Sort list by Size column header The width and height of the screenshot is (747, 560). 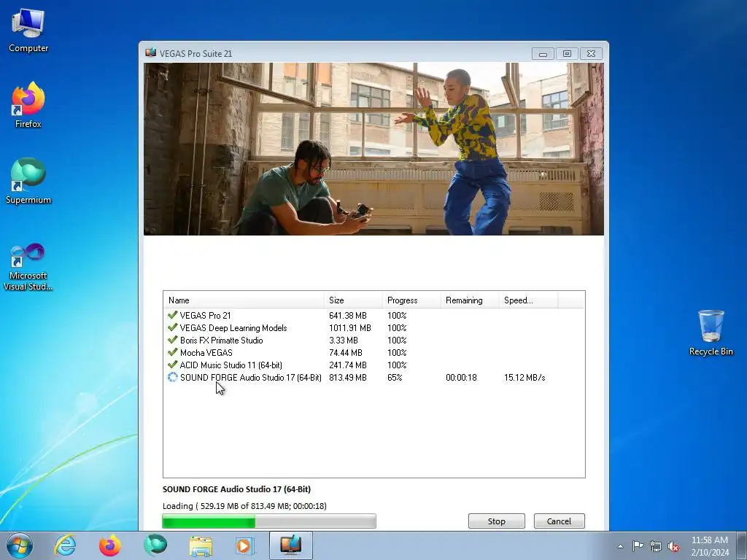(x=353, y=300)
